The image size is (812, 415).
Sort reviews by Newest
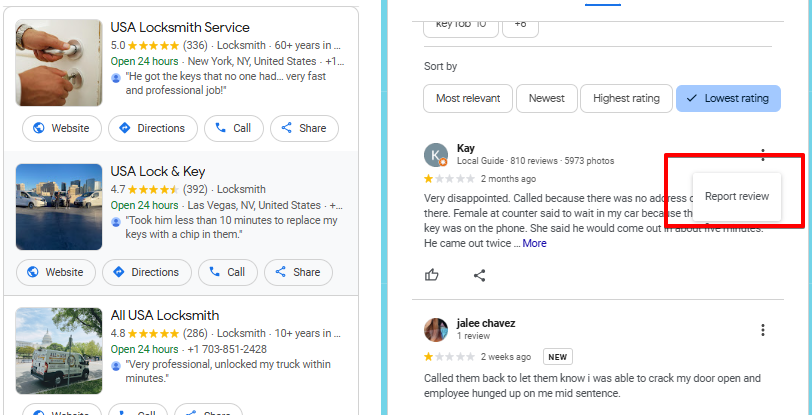[546, 98]
